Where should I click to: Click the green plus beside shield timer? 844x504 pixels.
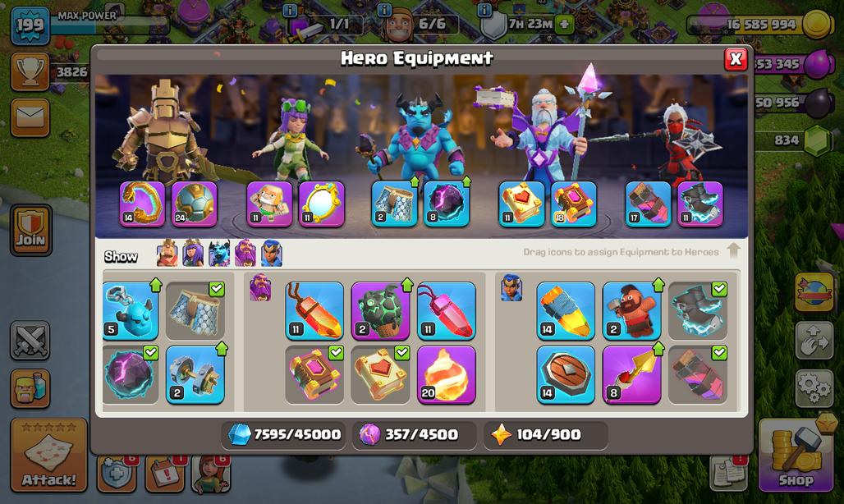pyautogui.click(x=565, y=24)
